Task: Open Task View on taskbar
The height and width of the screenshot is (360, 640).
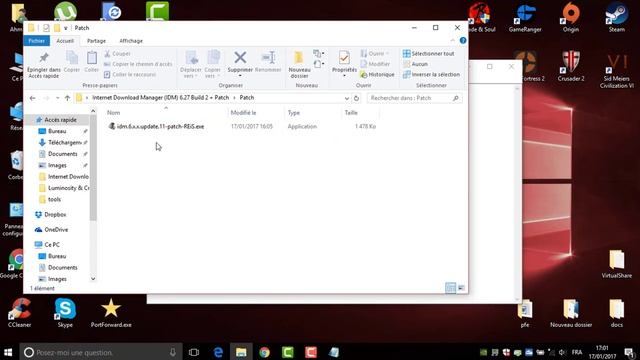Action: click(x=194, y=352)
